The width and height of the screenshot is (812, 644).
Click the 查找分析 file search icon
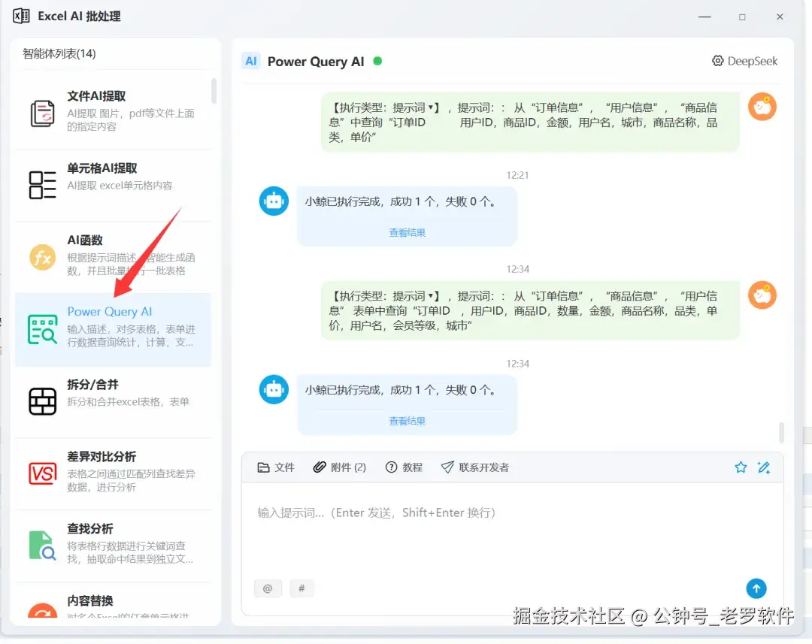point(42,545)
